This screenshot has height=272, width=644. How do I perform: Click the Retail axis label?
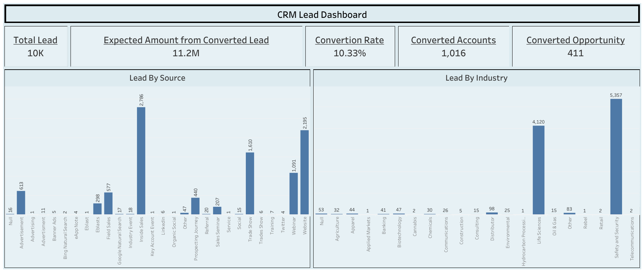click(x=601, y=223)
